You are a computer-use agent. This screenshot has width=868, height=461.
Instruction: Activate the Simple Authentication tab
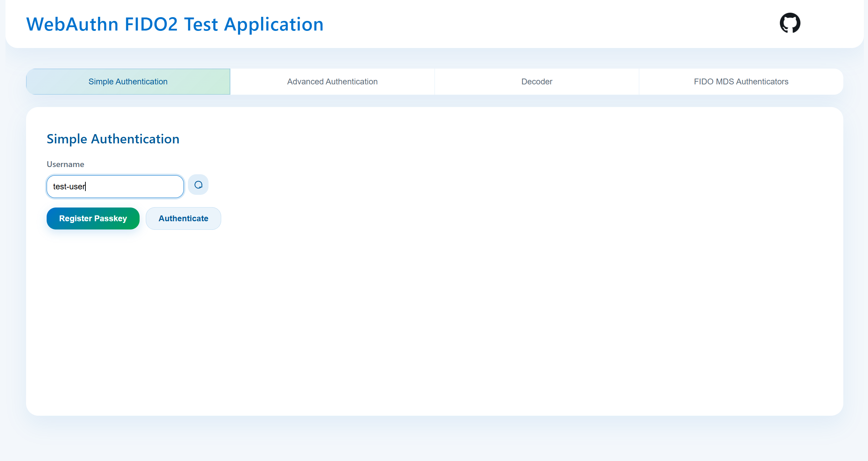[128, 82]
